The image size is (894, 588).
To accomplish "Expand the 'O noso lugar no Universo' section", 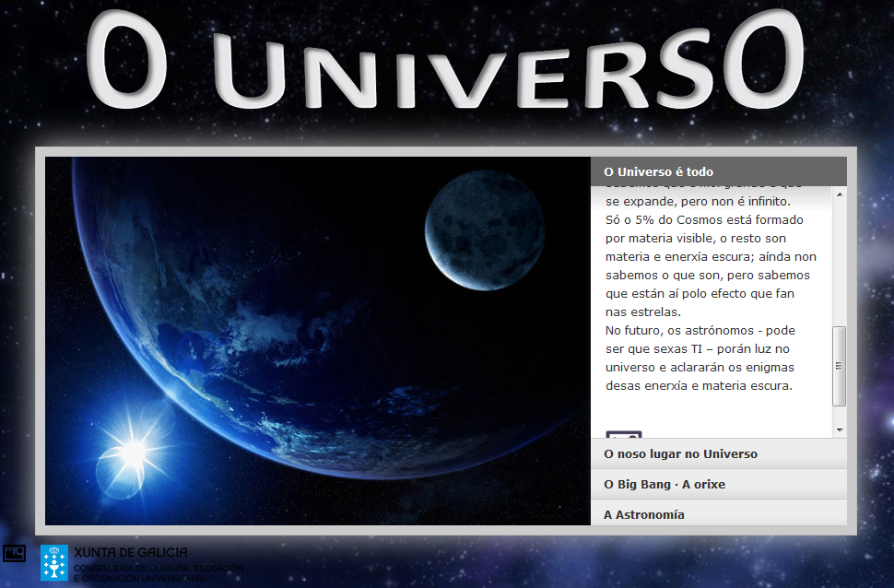I will 718,453.
